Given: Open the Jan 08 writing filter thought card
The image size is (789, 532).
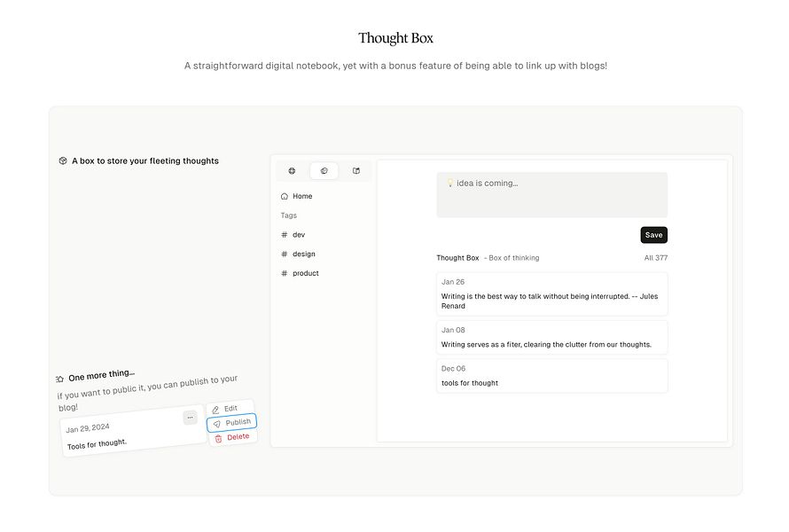Looking at the screenshot, I should pyautogui.click(x=552, y=337).
